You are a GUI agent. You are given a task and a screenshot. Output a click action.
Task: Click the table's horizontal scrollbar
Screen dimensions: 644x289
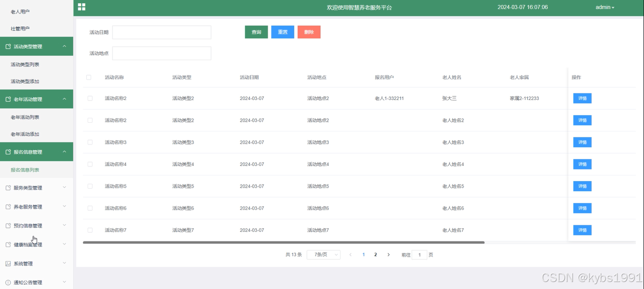click(x=283, y=242)
